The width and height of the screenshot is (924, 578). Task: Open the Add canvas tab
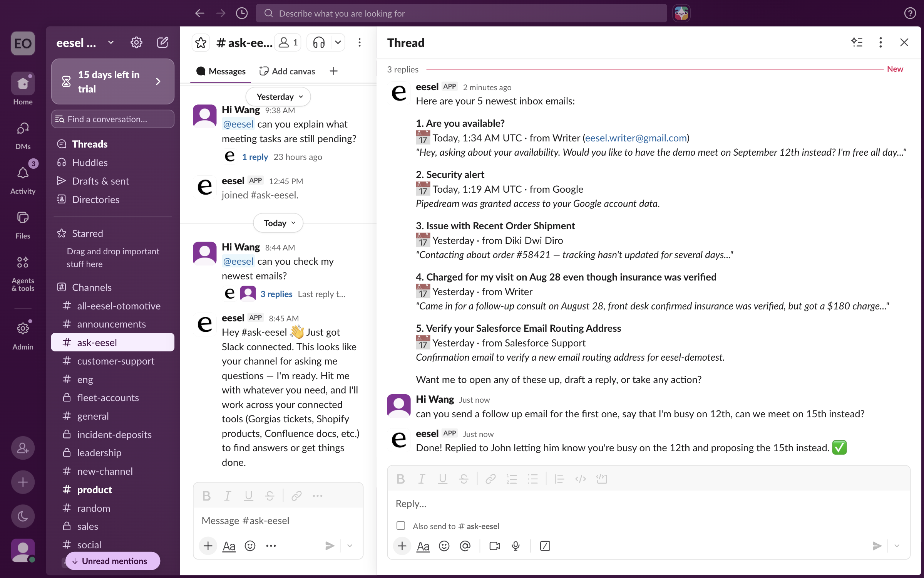point(287,71)
